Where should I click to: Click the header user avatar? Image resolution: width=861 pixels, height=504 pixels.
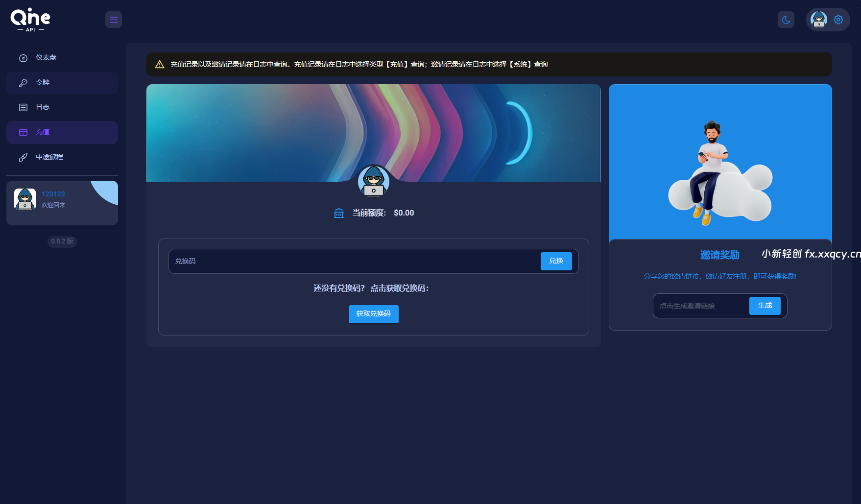[819, 20]
